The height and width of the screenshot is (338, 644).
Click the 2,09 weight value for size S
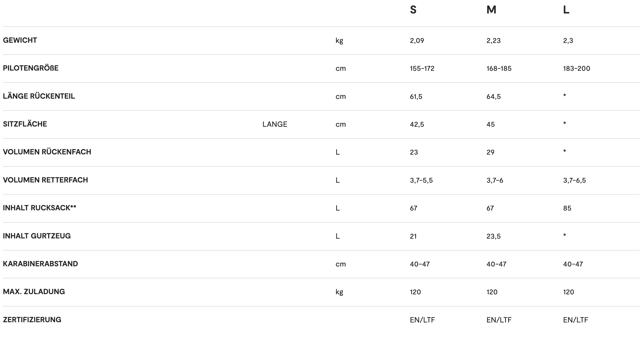(417, 40)
